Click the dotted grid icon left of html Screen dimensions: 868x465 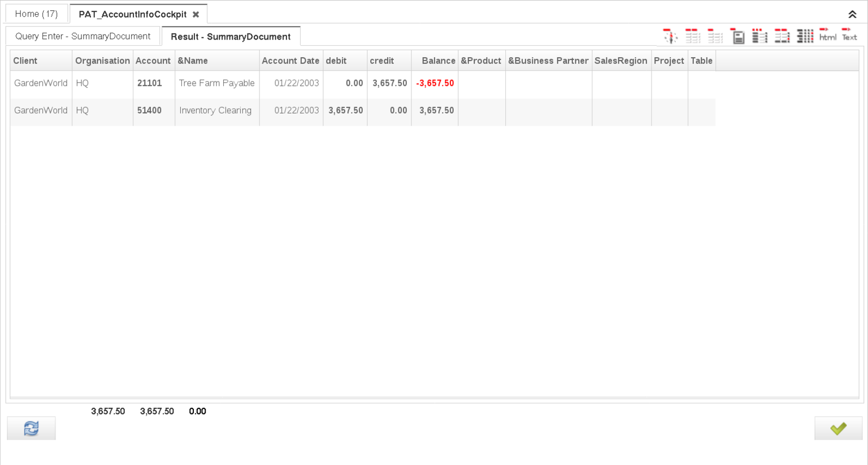pos(805,36)
